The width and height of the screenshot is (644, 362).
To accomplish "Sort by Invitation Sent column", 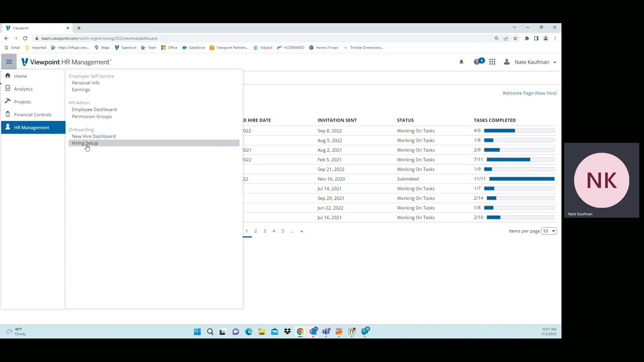I will click(x=337, y=120).
